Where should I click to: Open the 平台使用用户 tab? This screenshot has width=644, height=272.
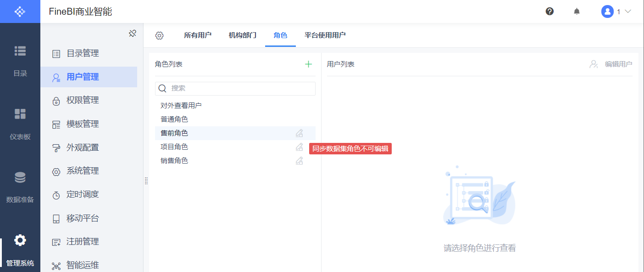325,35
